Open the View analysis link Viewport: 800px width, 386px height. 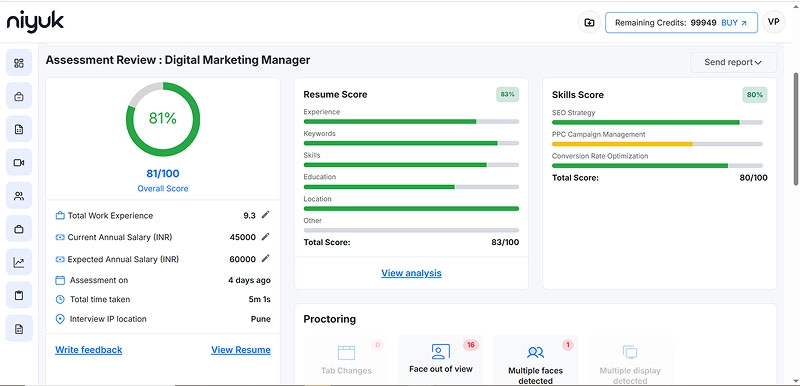(411, 273)
